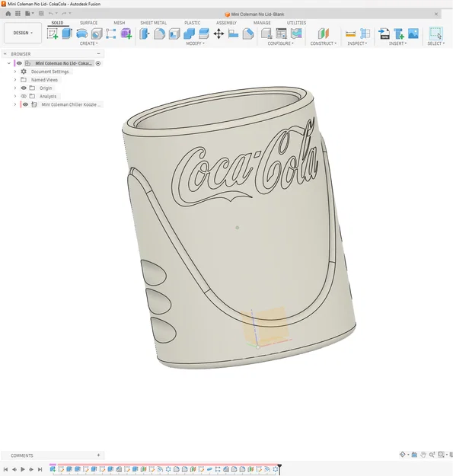
Task: Expand the Origin node
Action: tap(15, 88)
